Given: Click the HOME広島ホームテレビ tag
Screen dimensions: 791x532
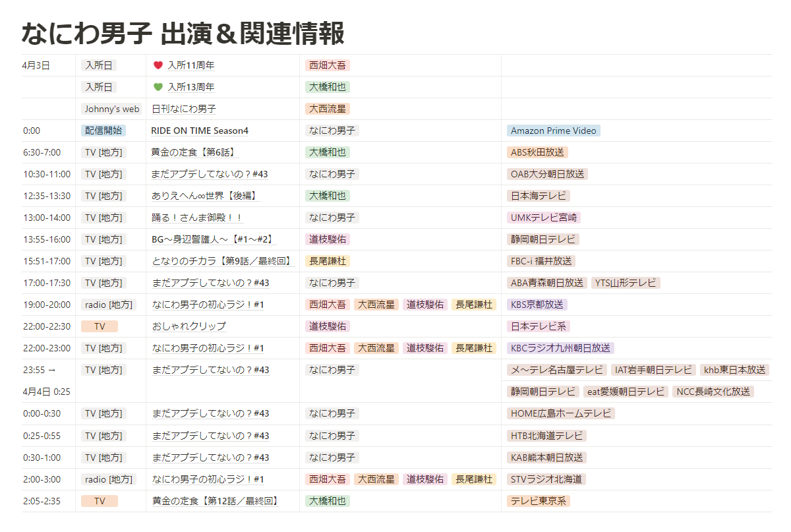Looking at the screenshot, I should click(x=561, y=413).
